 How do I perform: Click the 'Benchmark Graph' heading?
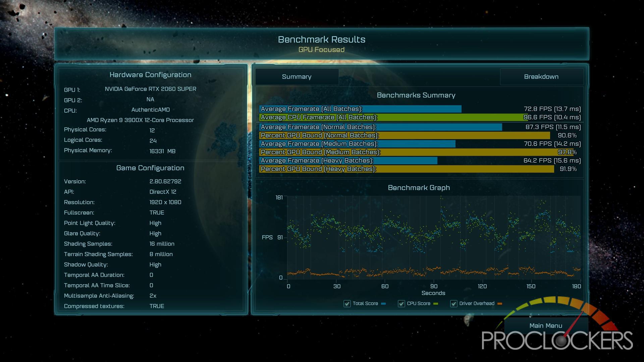[419, 188]
